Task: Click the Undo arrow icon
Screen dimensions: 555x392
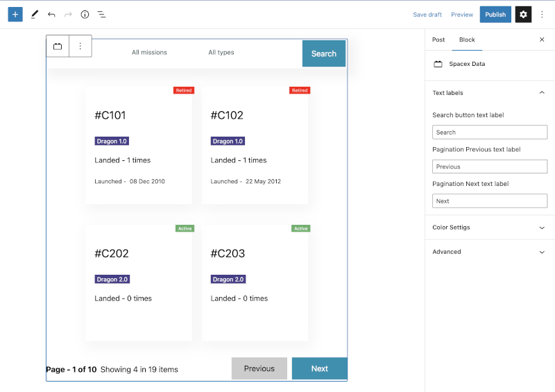Action: (x=51, y=15)
